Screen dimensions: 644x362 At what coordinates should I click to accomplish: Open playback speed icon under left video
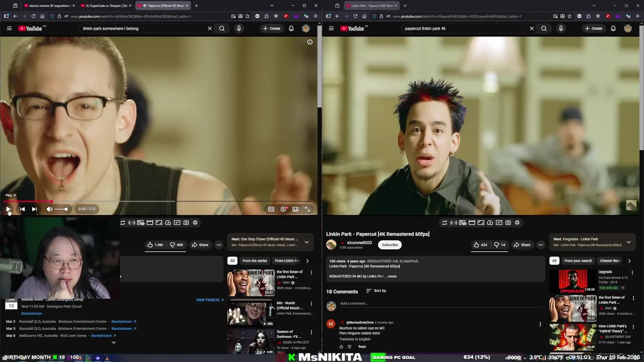168,223
